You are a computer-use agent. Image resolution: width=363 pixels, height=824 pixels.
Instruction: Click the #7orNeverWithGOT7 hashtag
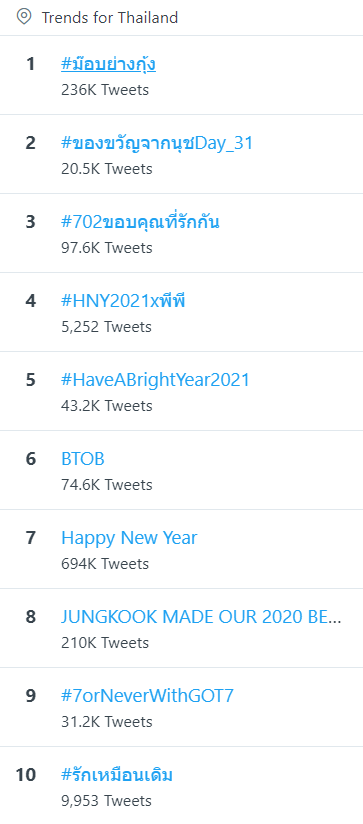pos(147,696)
